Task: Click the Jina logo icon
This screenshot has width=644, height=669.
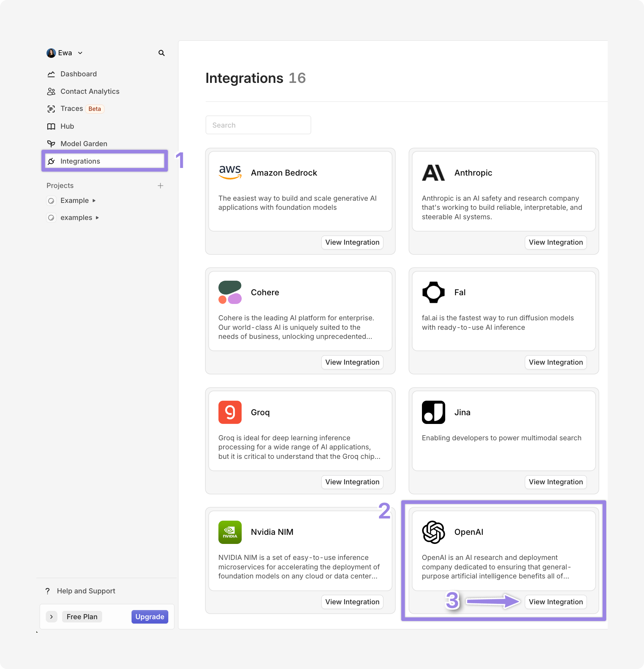Action: pos(433,412)
